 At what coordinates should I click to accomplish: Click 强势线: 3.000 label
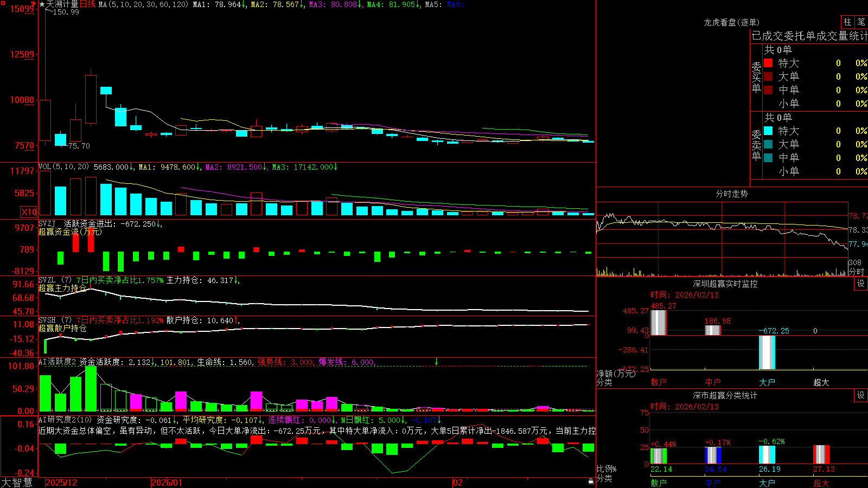pyautogui.click(x=285, y=362)
